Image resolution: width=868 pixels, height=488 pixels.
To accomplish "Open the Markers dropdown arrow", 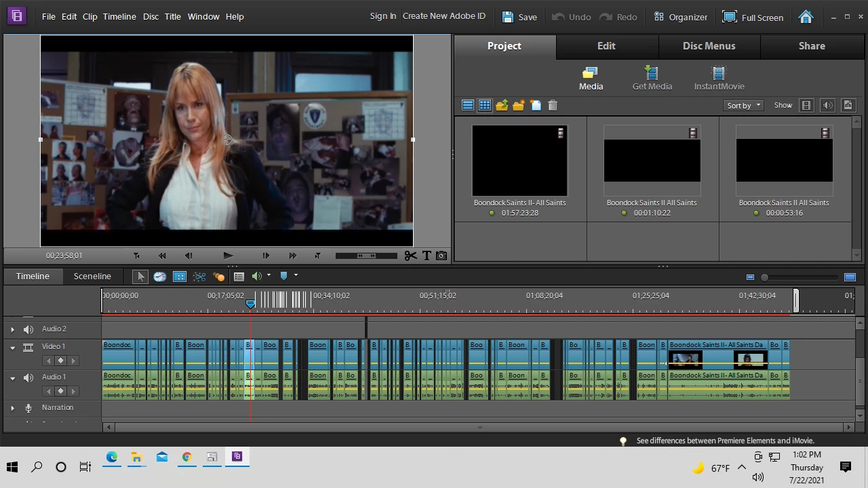I will (x=296, y=275).
